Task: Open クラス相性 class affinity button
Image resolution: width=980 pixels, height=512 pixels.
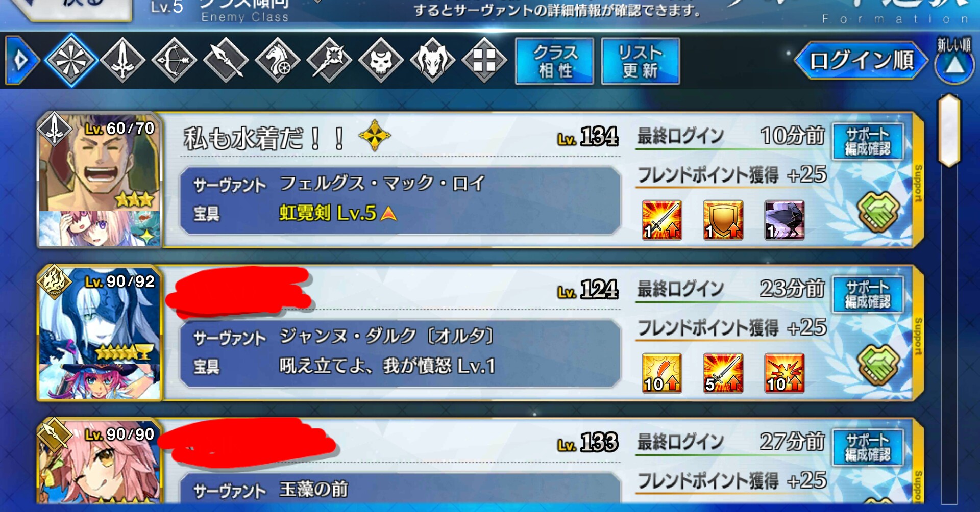Action: point(554,61)
